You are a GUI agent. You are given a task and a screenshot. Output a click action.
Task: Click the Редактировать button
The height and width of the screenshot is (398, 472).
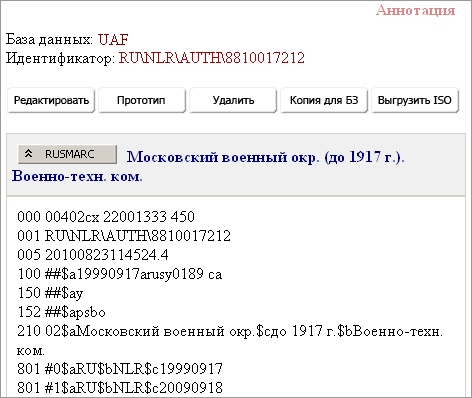[x=51, y=100]
